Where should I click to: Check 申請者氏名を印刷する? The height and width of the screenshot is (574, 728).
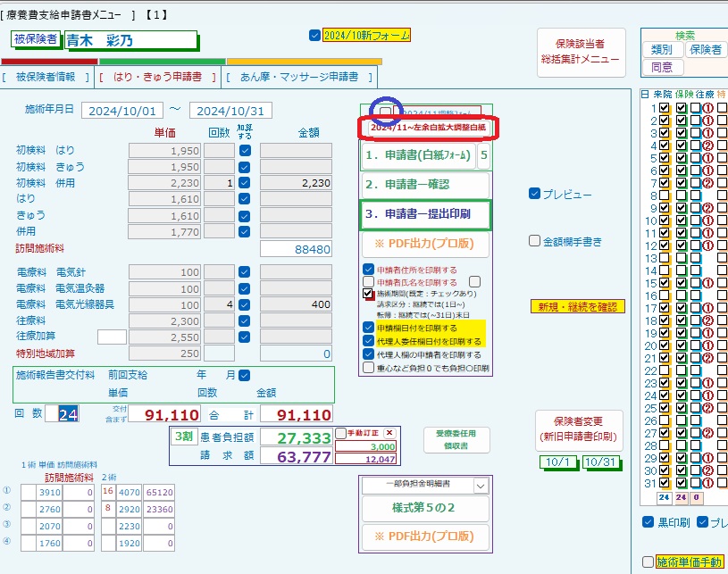tap(368, 282)
